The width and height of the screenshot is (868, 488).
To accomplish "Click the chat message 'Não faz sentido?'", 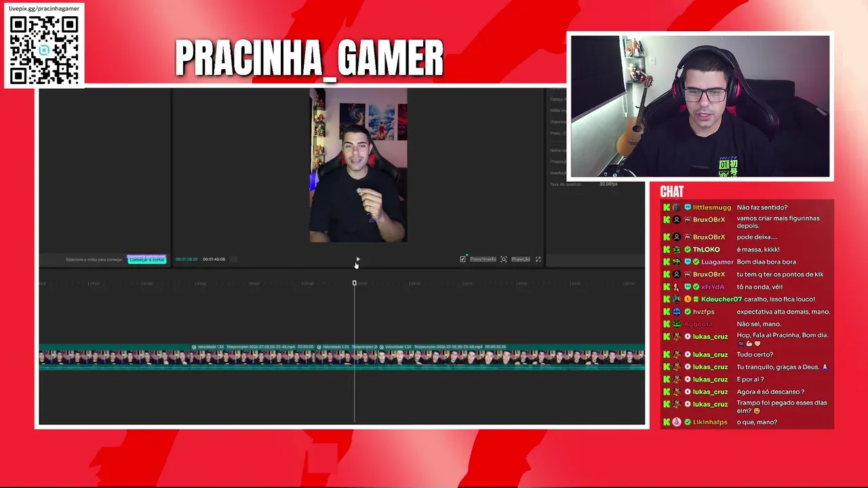I will (x=762, y=207).
